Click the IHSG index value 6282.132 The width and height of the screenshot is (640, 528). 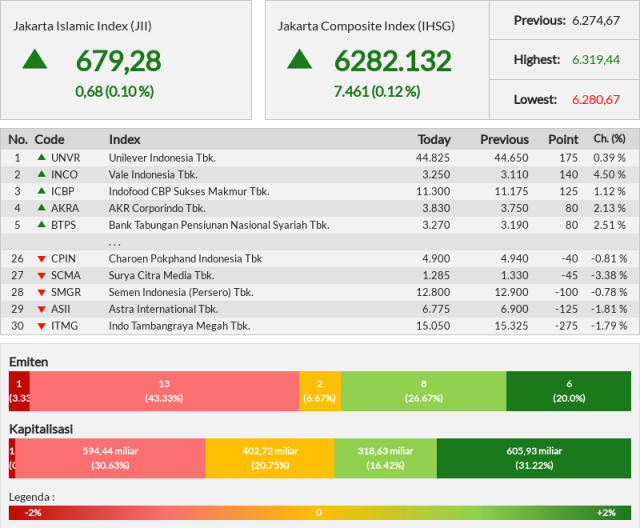(393, 61)
